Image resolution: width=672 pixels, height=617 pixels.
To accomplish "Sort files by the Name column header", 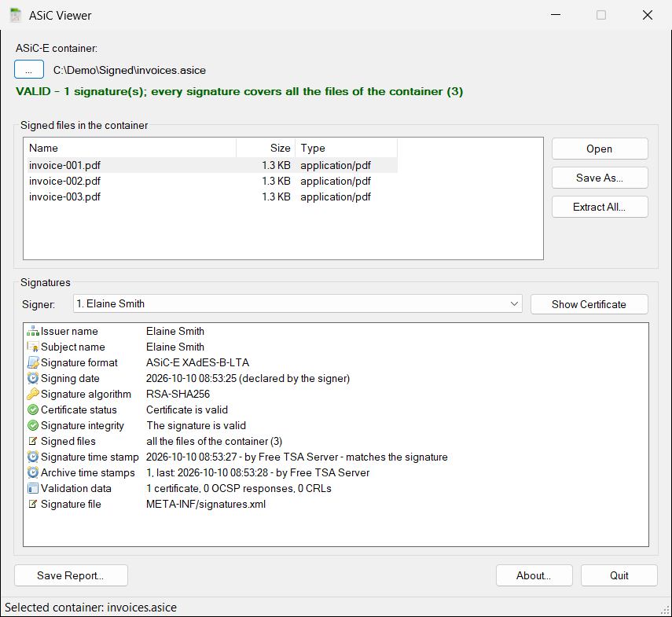I will point(130,148).
